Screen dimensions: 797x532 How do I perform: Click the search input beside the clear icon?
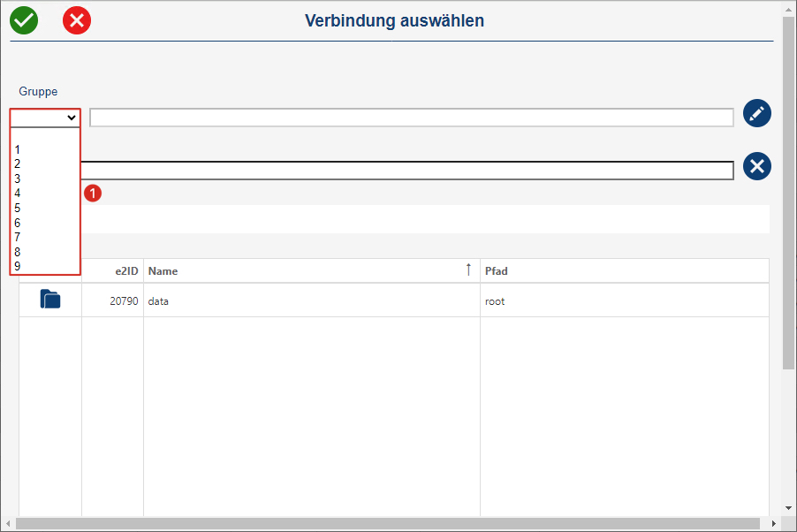click(406, 171)
